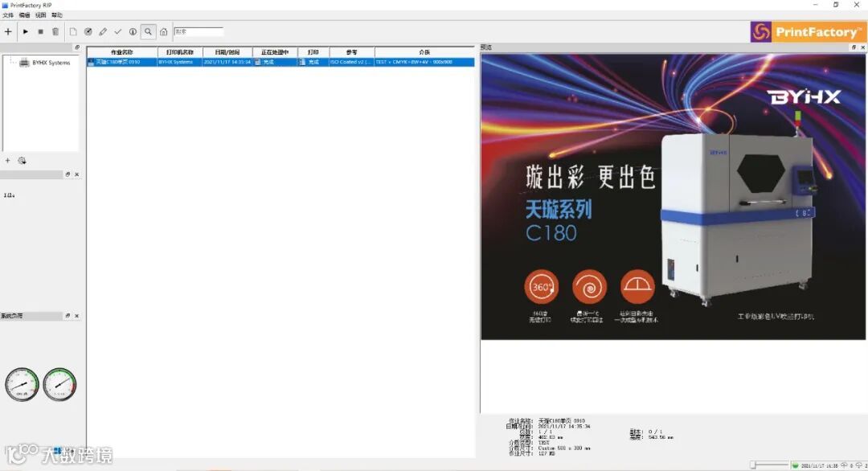Sort by the media column header
This screenshot has height=471, width=868.
[424, 52]
